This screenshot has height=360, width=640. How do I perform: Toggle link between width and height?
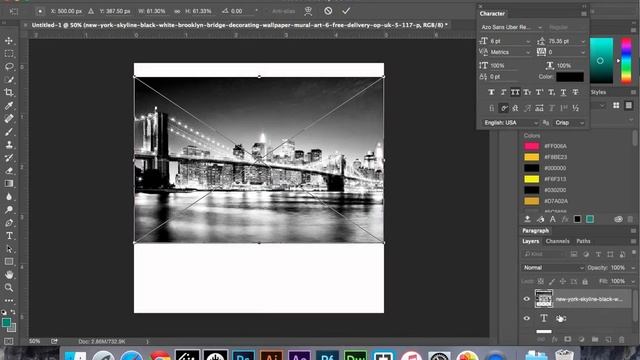177,11
